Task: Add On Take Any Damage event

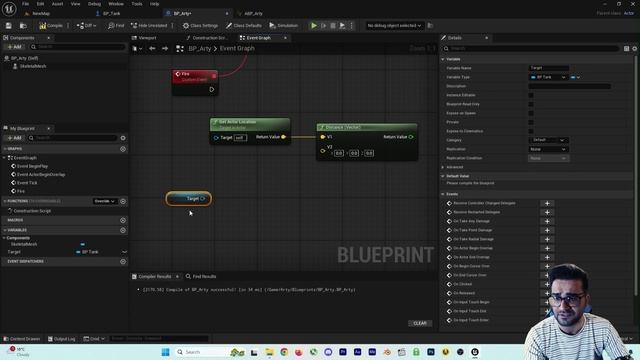Action: click(x=547, y=221)
